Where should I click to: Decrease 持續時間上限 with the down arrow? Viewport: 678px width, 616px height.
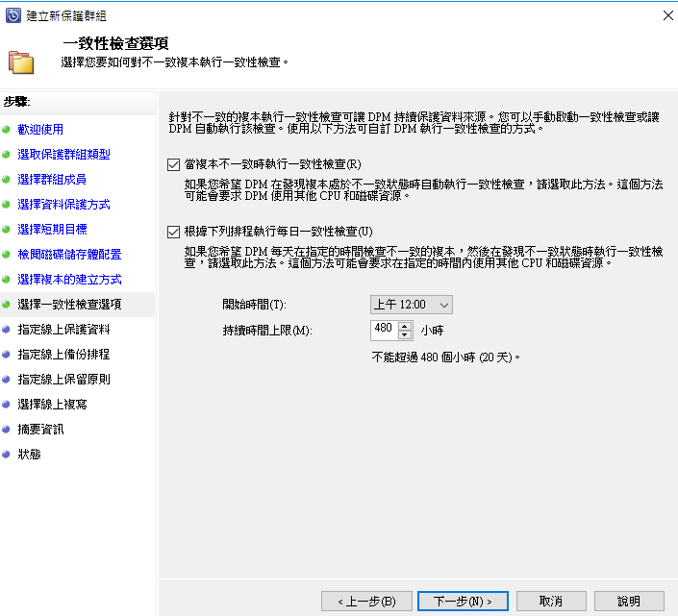pyautogui.click(x=405, y=334)
